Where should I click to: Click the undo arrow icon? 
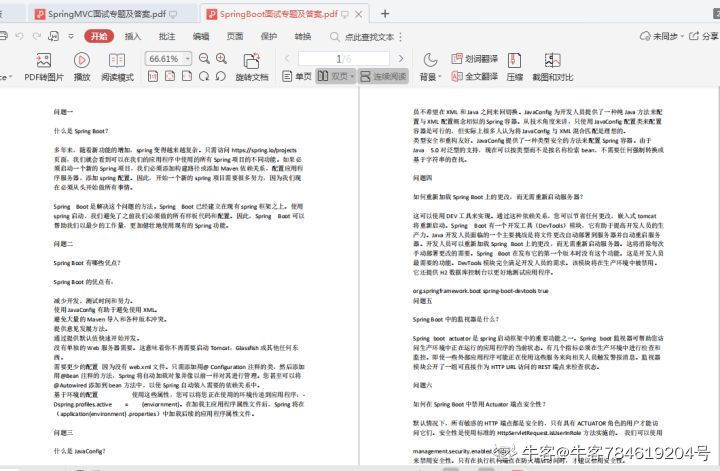(x=19, y=36)
